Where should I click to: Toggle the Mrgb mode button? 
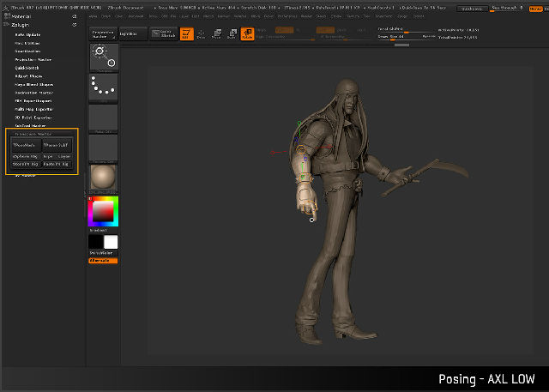[x=262, y=30]
